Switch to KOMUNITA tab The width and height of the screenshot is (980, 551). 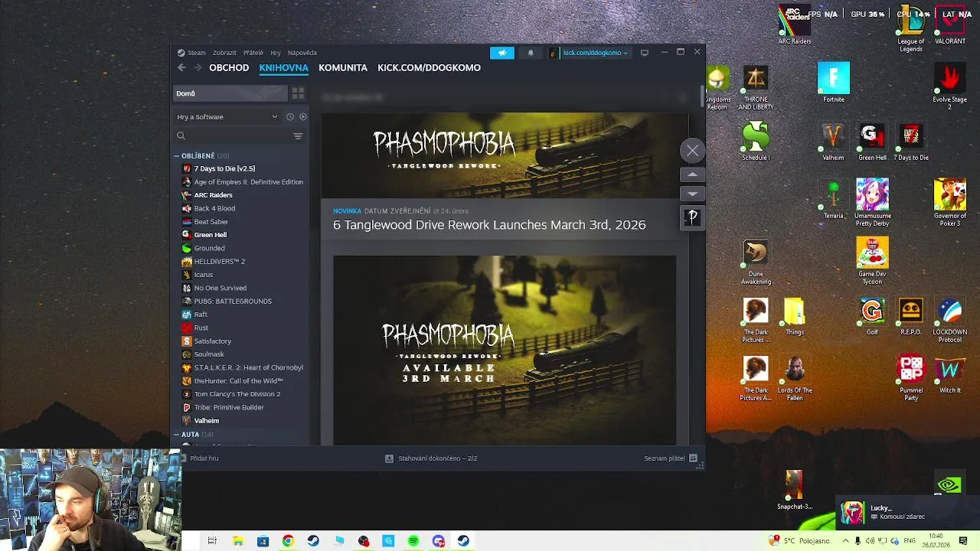(x=343, y=67)
